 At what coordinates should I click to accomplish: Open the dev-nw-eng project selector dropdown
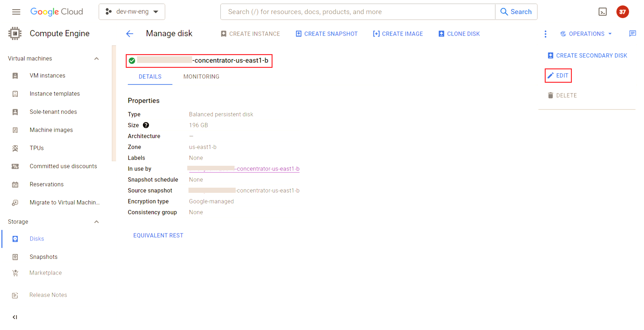coord(132,12)
